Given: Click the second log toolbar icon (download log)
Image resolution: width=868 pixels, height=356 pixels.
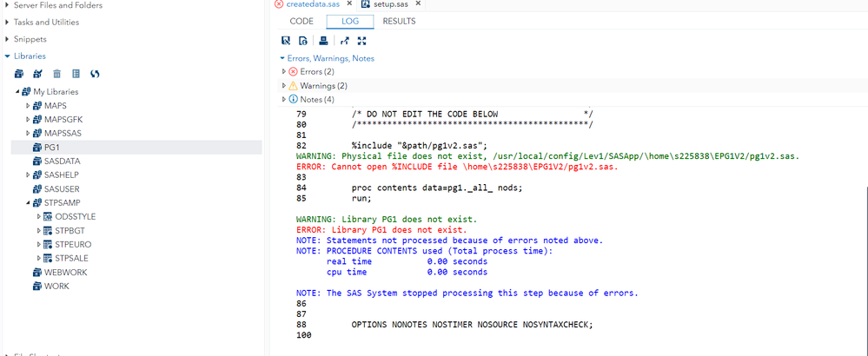Looking at the screenshot, I should click(x=303, y=40).
